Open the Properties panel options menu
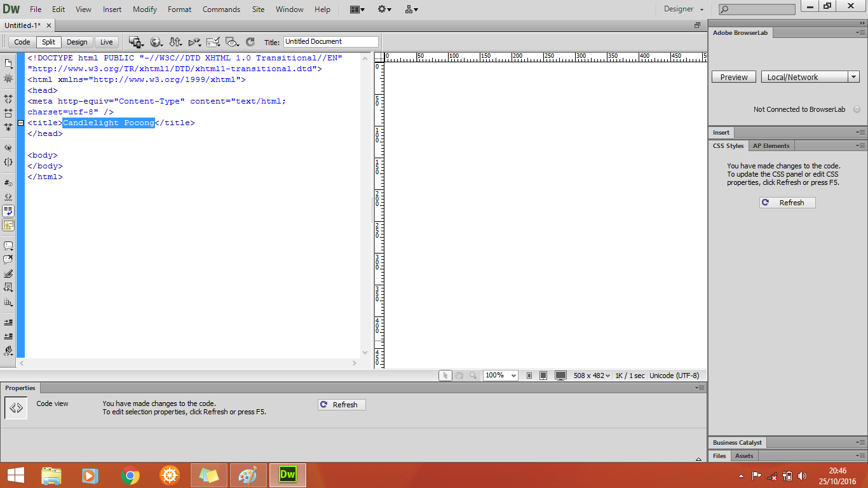The width and height of the screenshot is (868, 488). point(700,388)
